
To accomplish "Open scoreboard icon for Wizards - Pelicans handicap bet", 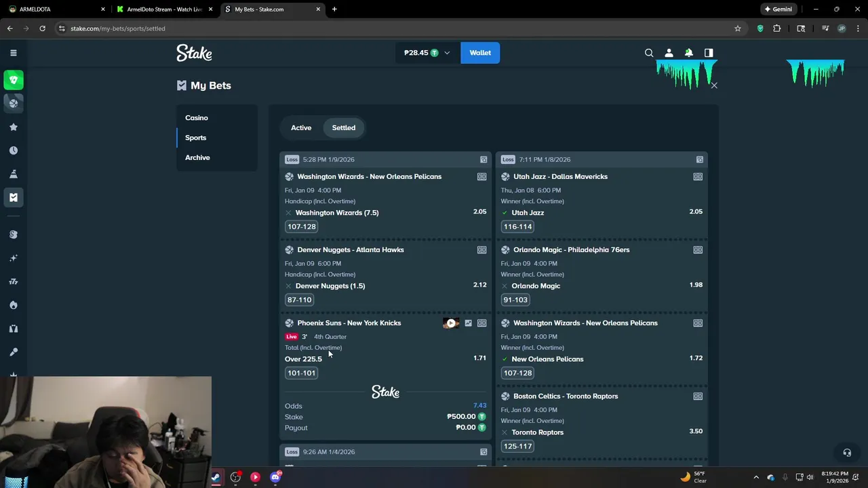I will pyautogui.click(x=481, y=176).
